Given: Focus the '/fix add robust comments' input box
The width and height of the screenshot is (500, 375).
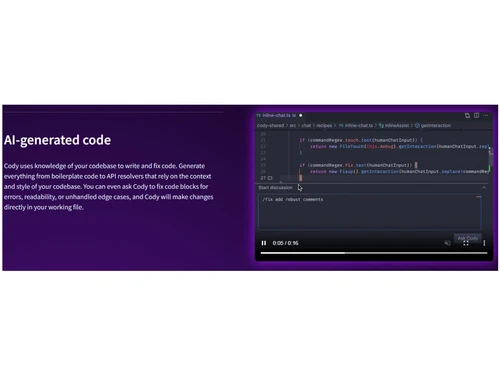Looking at the screenshot, I should point(370,212).
